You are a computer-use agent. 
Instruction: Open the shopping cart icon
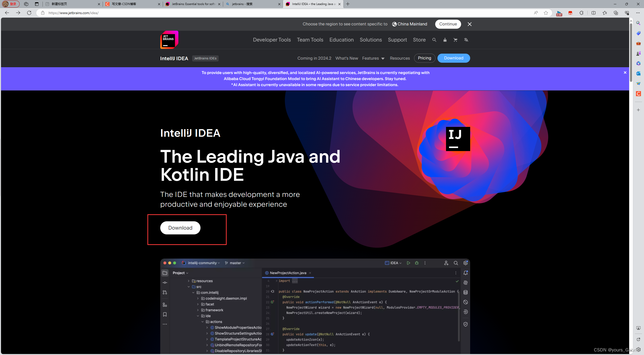click(x=455, y=40)
